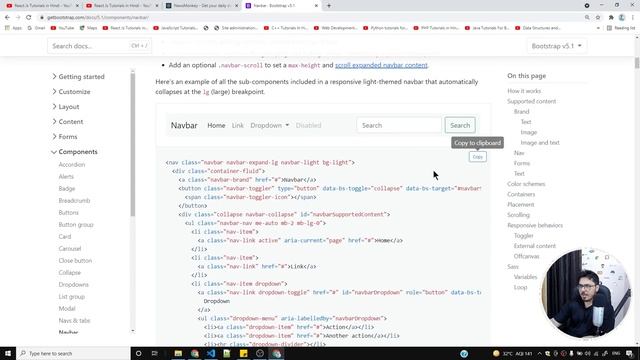The image size is (640, 360).
Task: Jump to Responsive behaviors section
Action: (535, 225)
